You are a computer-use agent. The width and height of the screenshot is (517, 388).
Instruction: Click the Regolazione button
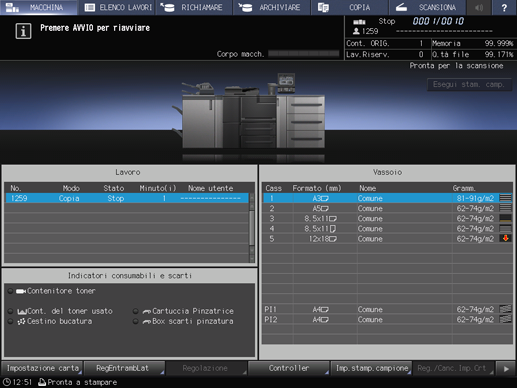[207, 368]
